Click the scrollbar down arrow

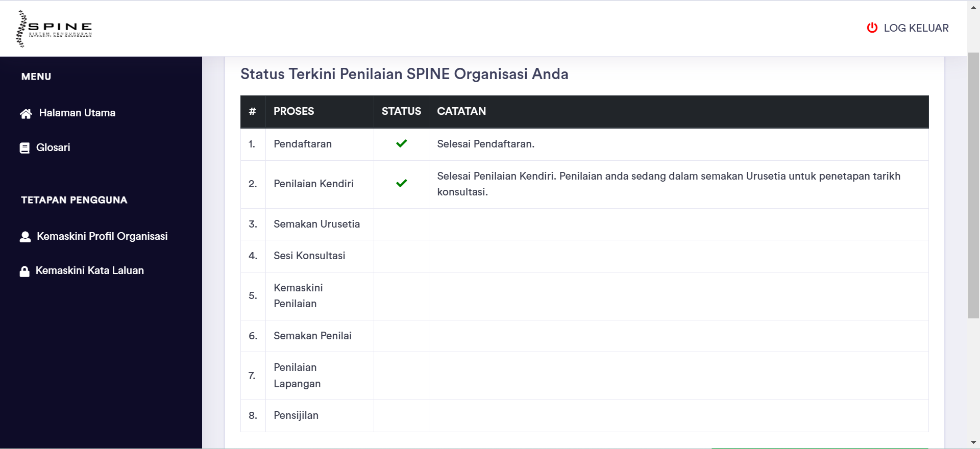pos(973,442)
